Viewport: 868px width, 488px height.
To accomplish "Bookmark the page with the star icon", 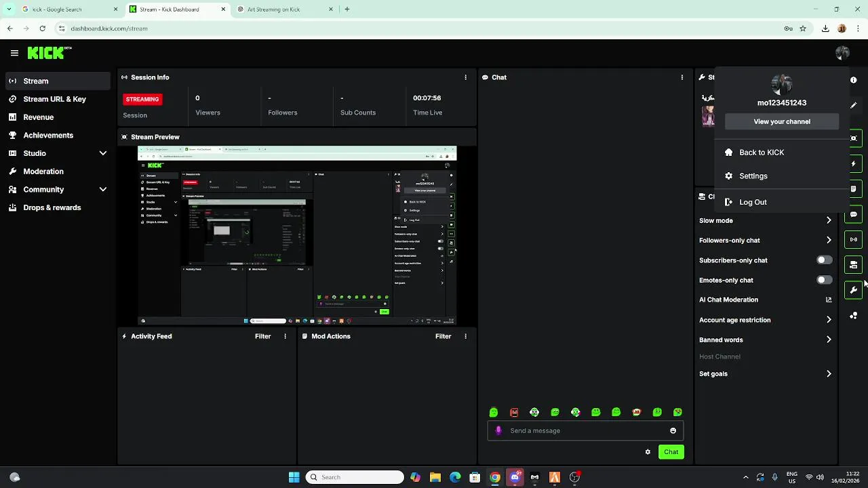I will [x=803, y=28].
